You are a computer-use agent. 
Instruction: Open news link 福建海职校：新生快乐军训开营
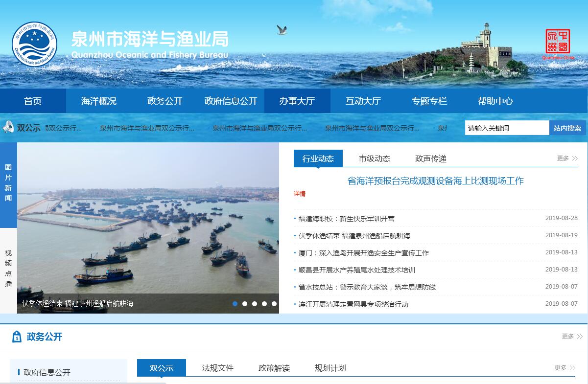(x=346, y=219)
